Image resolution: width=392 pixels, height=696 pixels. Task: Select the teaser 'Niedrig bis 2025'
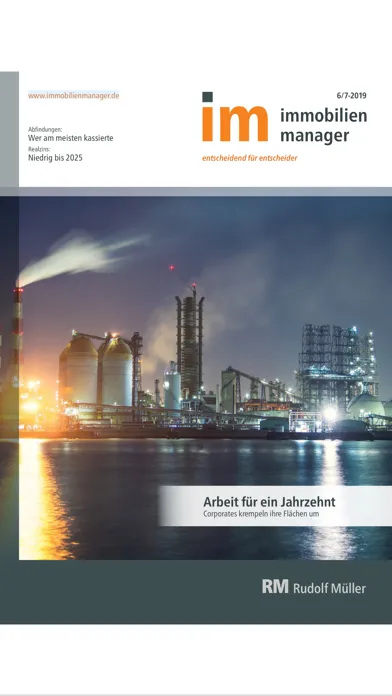click(55, 158)
